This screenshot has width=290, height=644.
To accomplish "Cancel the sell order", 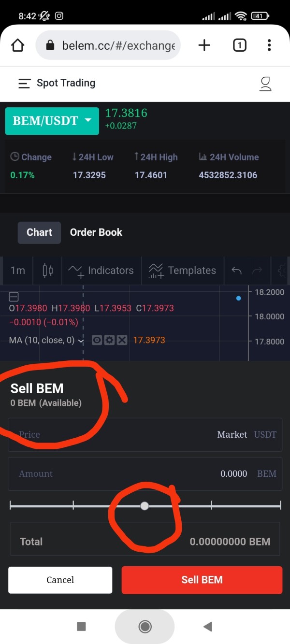I will [60, 580].
